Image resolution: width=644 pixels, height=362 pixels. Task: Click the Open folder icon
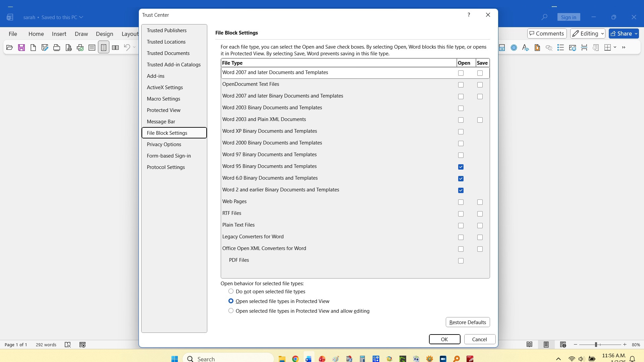(9, 48)
